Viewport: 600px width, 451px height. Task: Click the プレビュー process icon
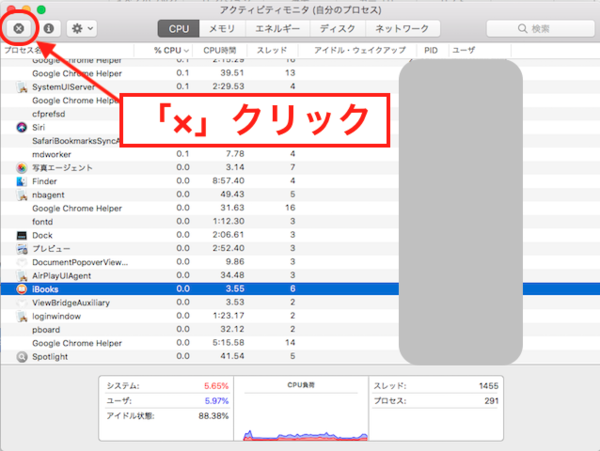click(x=22, y=248)
